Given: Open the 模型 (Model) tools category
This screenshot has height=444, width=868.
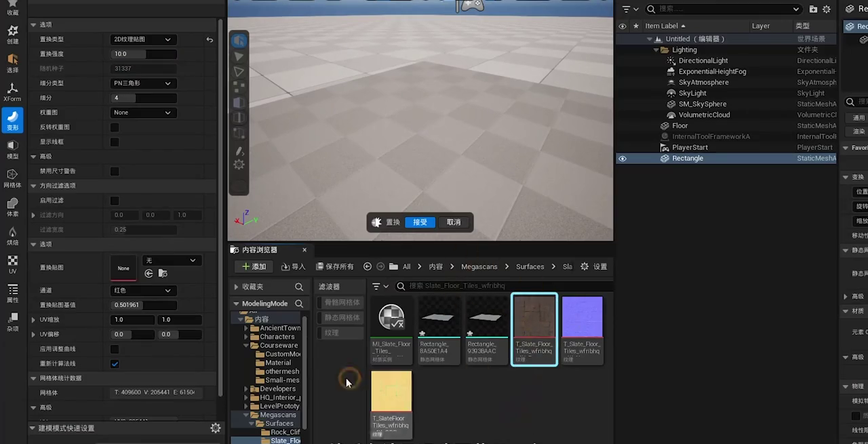Looking at the screenshot, I should coord(12,150).
